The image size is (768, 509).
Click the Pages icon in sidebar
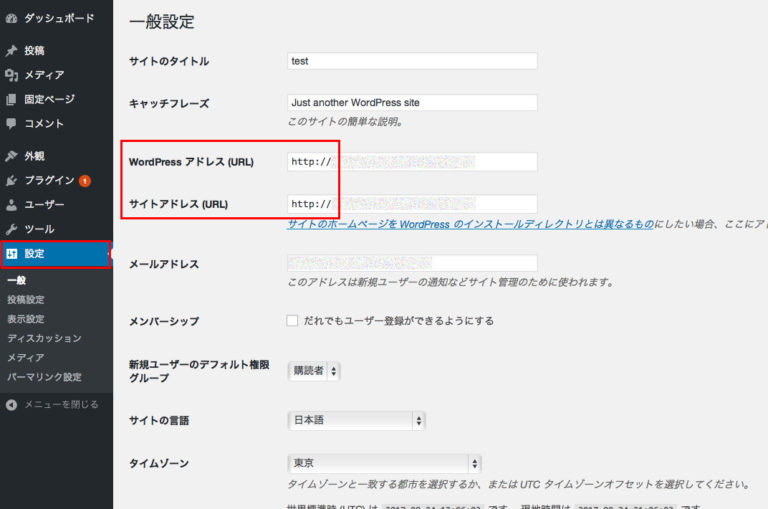coord(11,99)
